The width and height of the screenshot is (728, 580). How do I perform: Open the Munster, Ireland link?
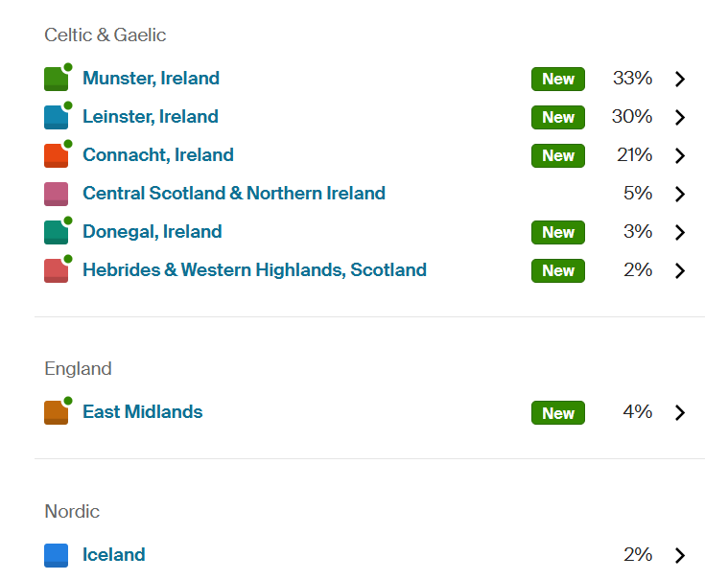151,78
